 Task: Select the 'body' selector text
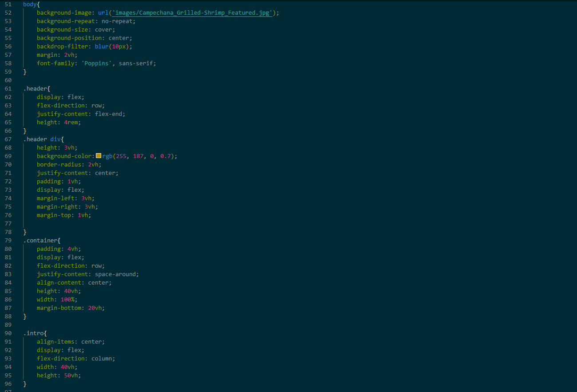tap(30, 4)
